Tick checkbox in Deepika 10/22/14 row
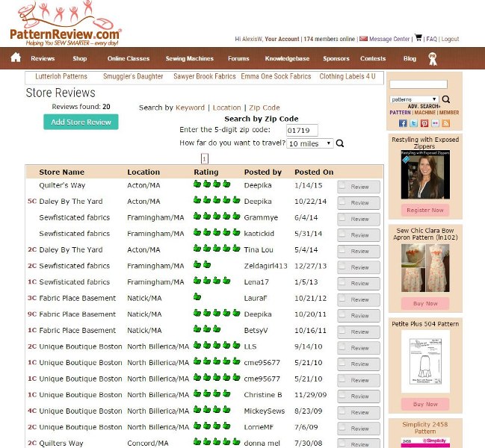The height and width of the screenshot is (448, 485). [342, 202]
